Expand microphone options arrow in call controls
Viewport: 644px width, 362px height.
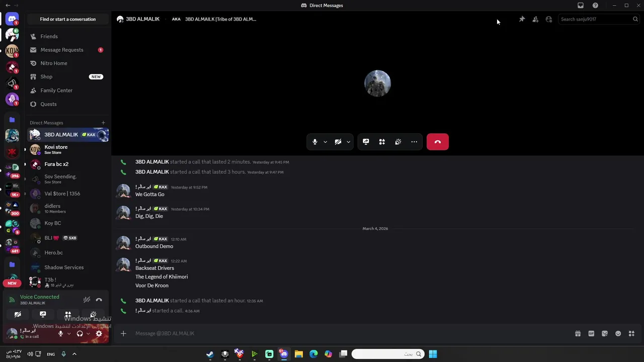click(325, 142)
